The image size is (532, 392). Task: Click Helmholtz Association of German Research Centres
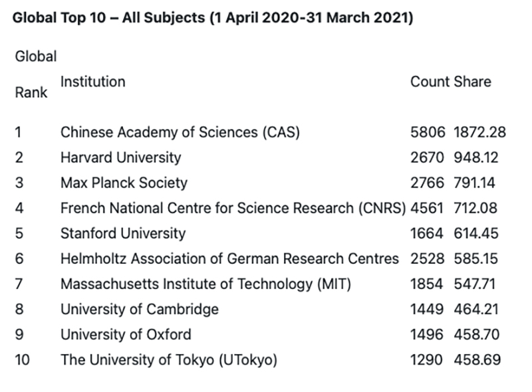pos(229,258)
